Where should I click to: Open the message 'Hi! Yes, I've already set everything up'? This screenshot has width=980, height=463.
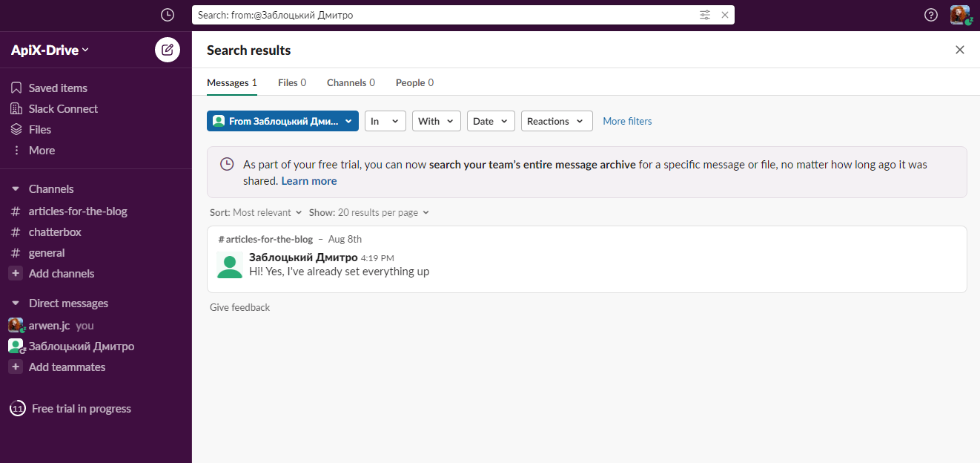point(339,272)
